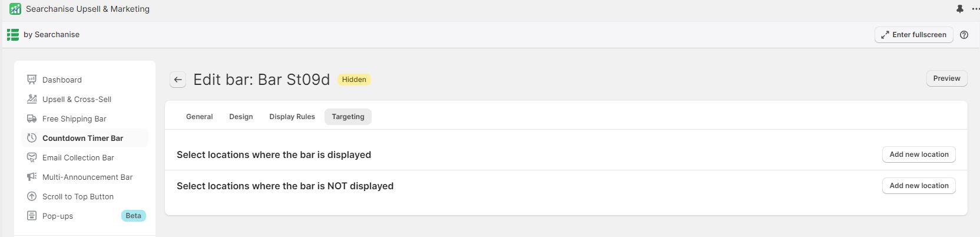Open Upsell & Cross-Sell via its chart icon
The image size is (980, 237).
click(32, 99)
